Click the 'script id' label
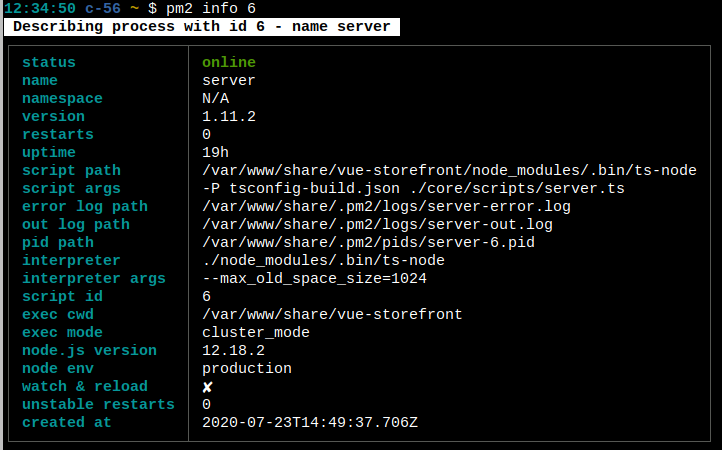722x450 pixels. (62, 296)
